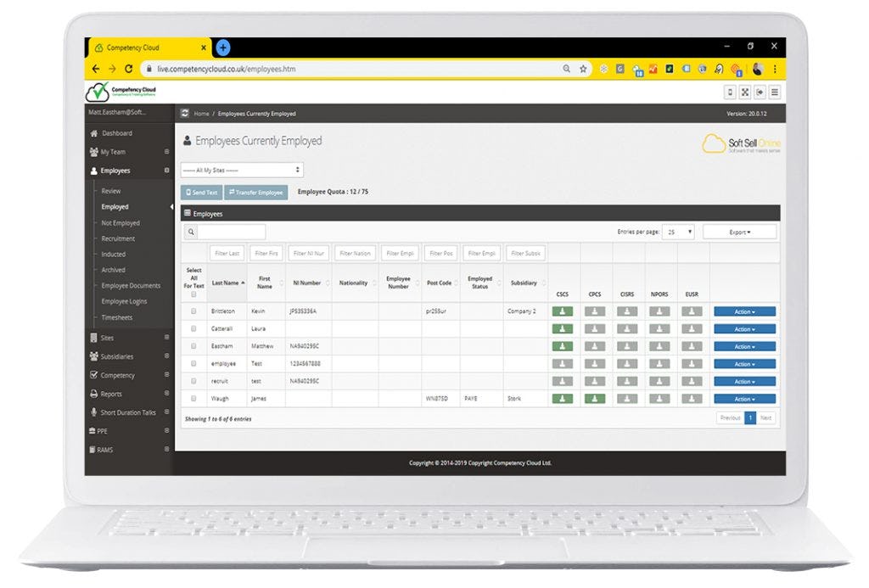The image size is (869, 588).
Task: Check the row checkbox for Catterall
Action: click(x=192, y=328)
